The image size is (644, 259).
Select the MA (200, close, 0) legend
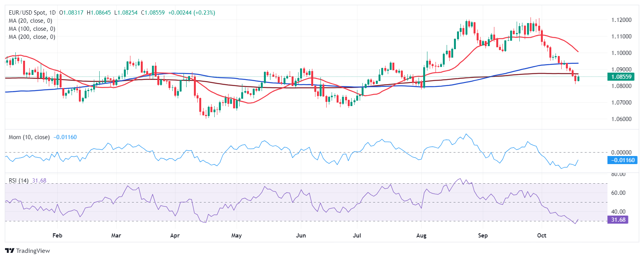click(32, 37)
